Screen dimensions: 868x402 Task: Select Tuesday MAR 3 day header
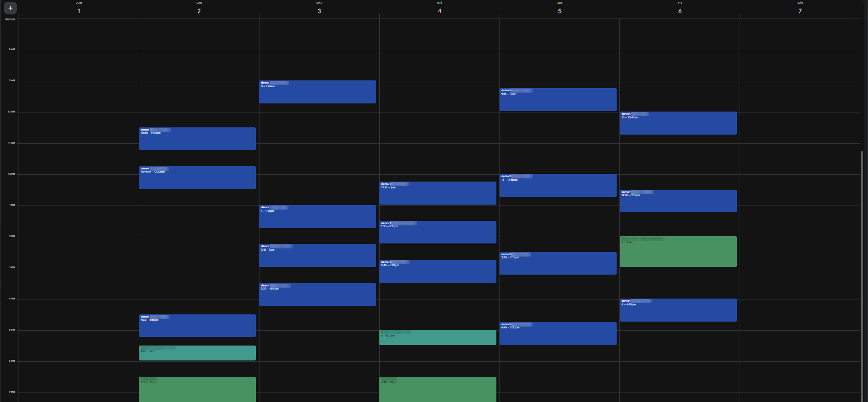click(x=319, y=9)
